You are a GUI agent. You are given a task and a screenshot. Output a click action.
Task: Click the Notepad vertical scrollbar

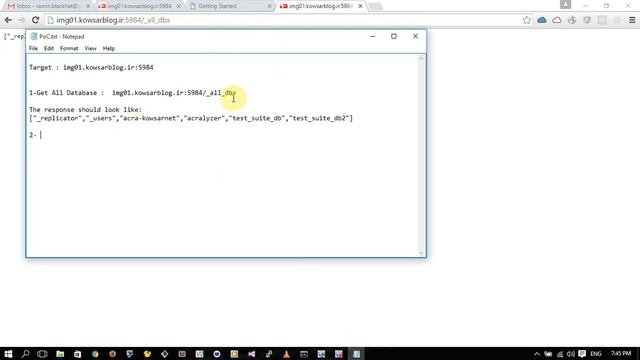coord(421,155)
